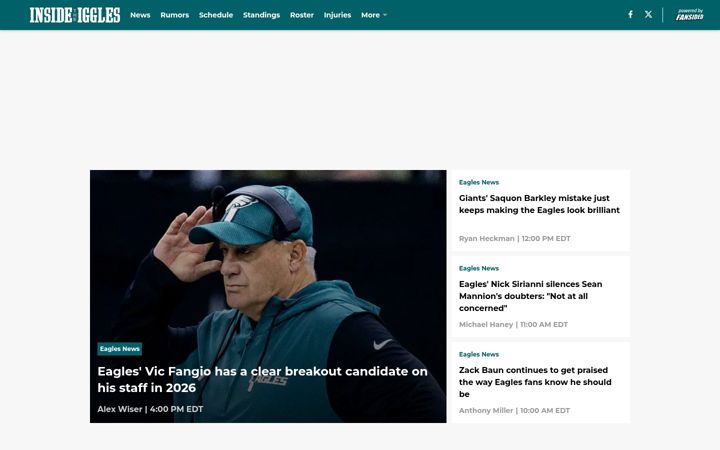The width and height of the screenshot is (720, 450).
Task: Open the Roster menu item
Action: point(302,15)
